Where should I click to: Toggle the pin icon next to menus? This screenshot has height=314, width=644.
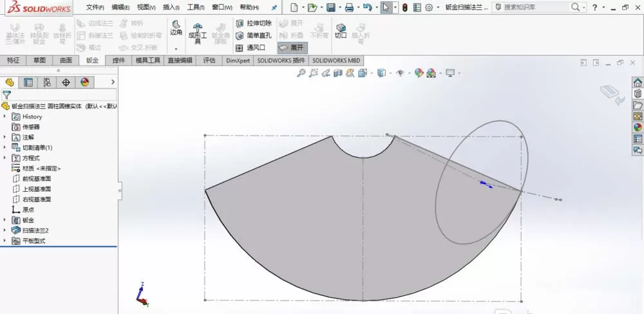tap(274, 7)
